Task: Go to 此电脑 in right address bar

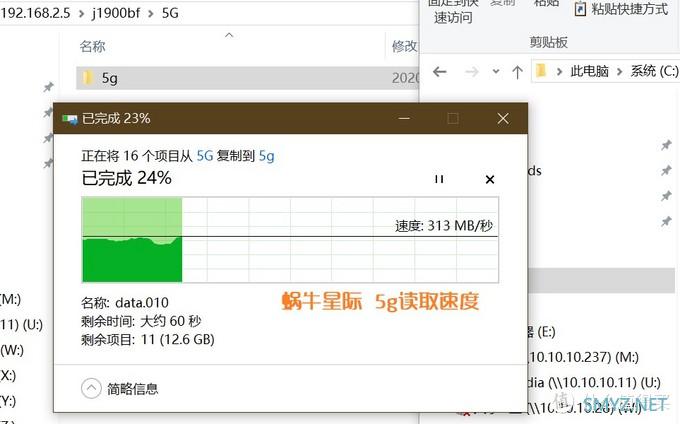Action: (x=589, y=71)
